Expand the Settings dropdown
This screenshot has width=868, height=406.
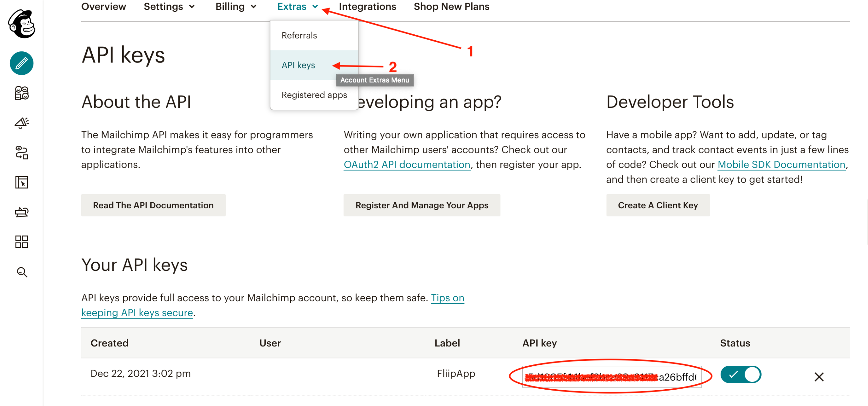(x=169, y=7)
